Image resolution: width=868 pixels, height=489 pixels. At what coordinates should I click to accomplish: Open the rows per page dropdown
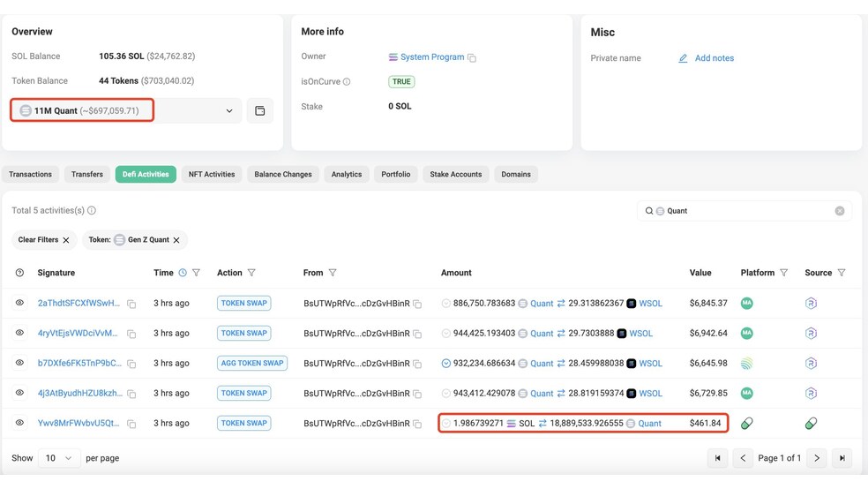coord(59,458)
